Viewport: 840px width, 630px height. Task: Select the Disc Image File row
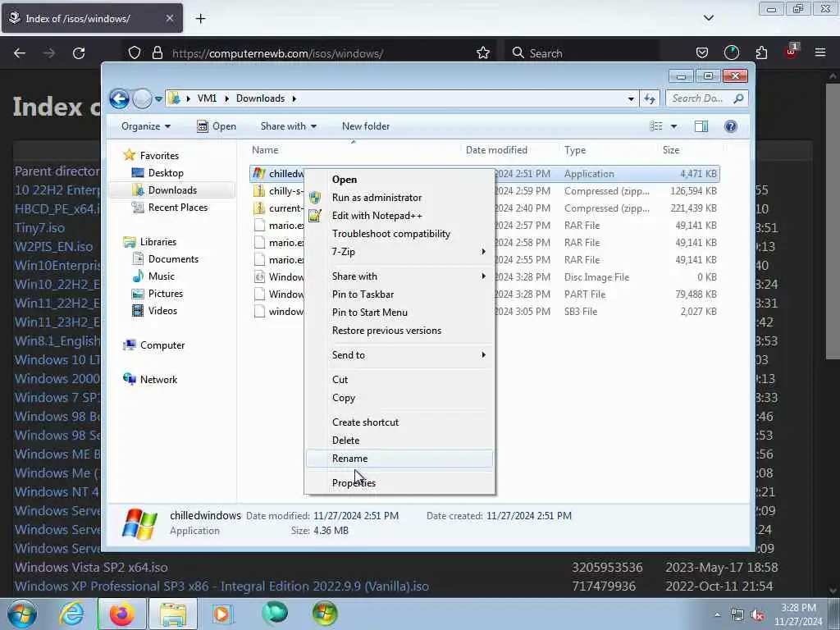pos(485,277)
